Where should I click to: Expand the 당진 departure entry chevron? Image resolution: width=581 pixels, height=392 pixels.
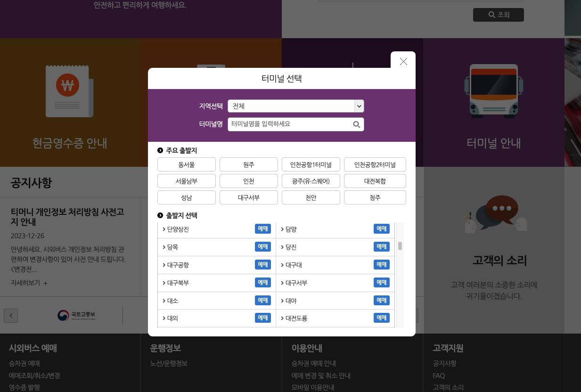pyautogui.click(x=283, y=246)
